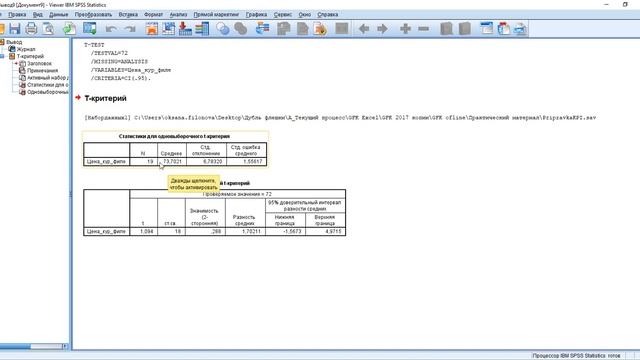Click the right Demote arrow in toolbar
The image size is (640, 360).
coord(382,29)
